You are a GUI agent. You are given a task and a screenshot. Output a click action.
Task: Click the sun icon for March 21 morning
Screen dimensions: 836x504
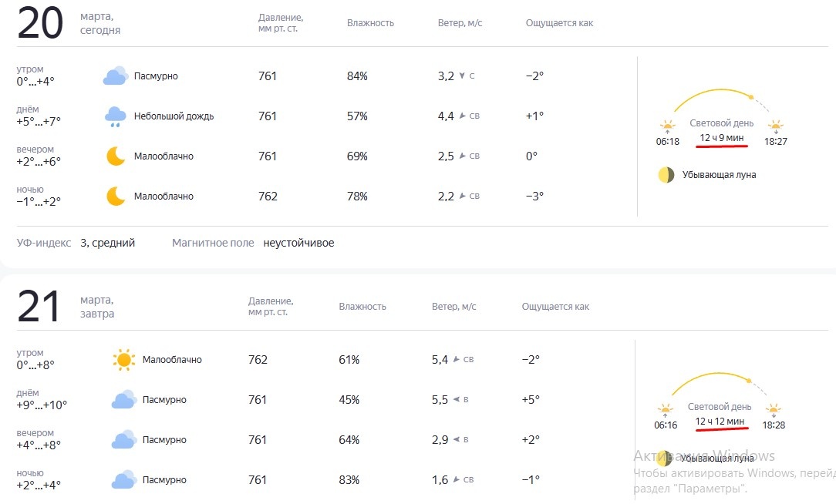(x=123, y=360)
